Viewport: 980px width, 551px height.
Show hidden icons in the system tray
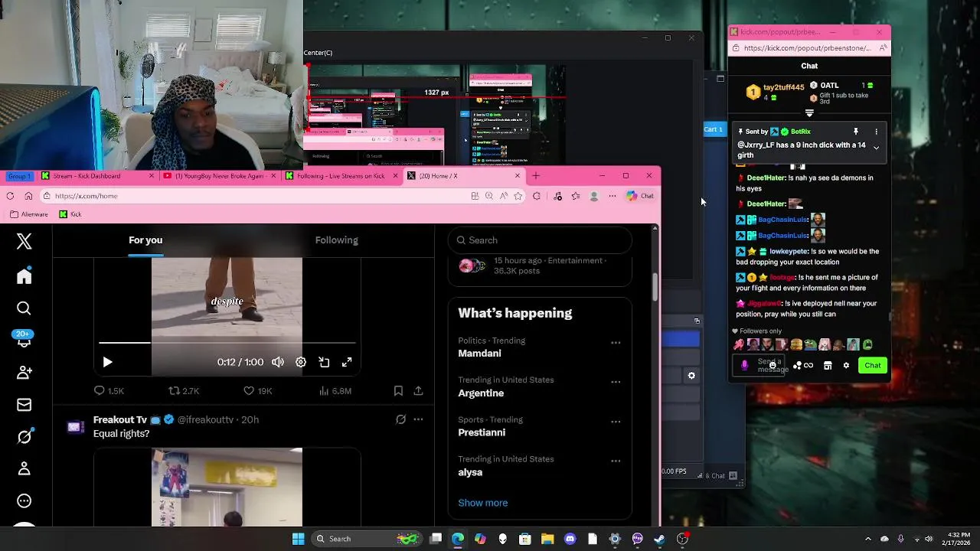pos(867,539)
